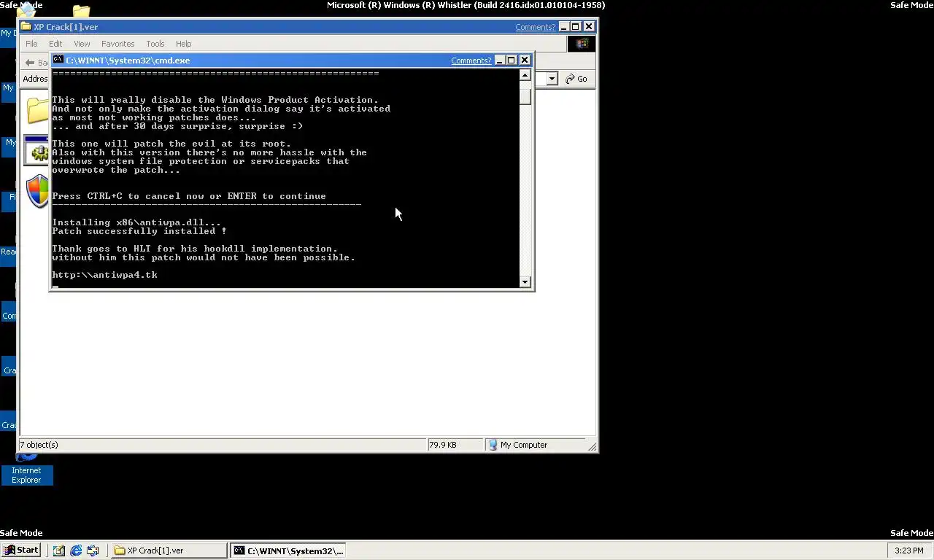Select shield icon in Explorer file list
The image size is (934, 560).
click(38, 191)
